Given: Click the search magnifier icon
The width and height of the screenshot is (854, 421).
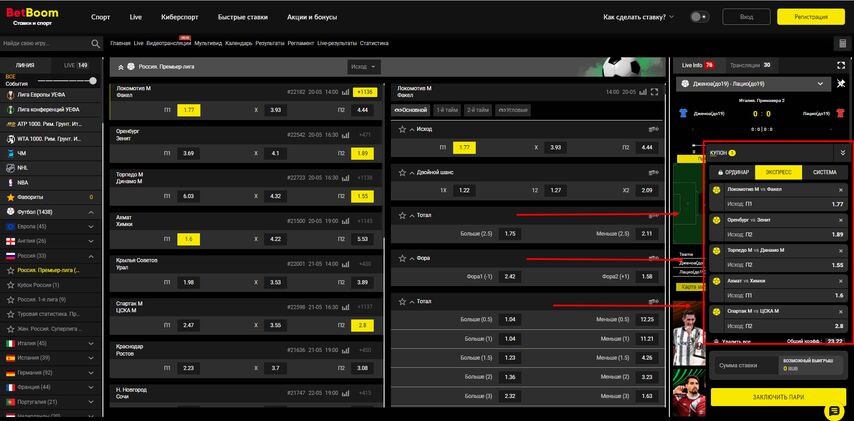Looking at the screenshot, I should [x=96, y=44].
